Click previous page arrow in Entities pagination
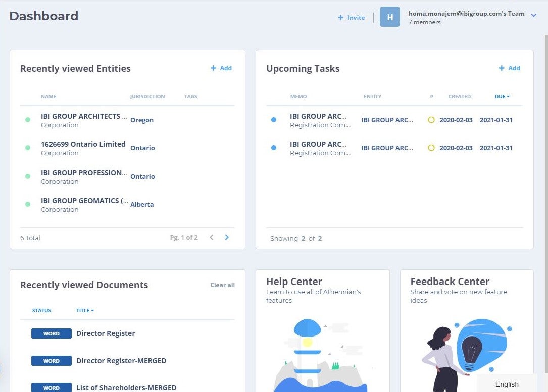The image size is (548, 392). [x=212, y=237]
